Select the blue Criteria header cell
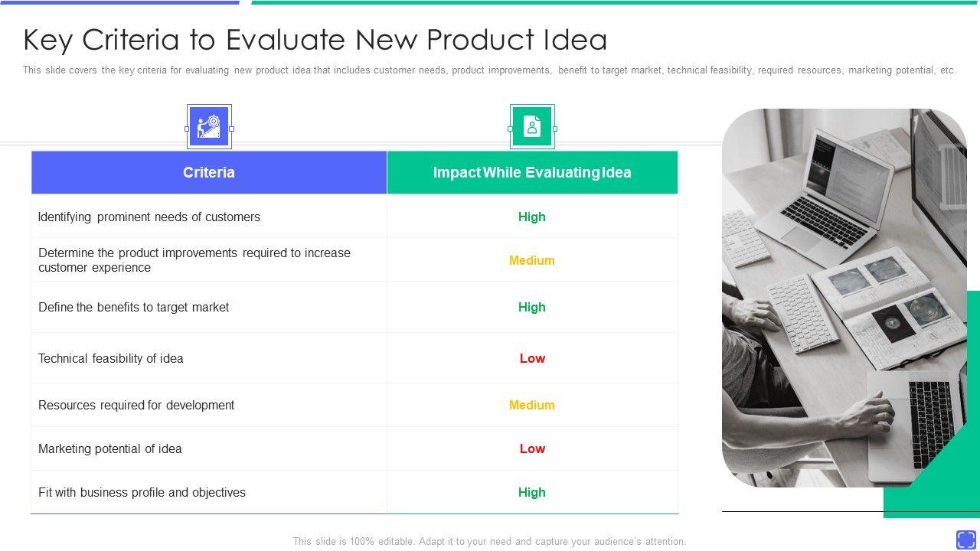 209,172
